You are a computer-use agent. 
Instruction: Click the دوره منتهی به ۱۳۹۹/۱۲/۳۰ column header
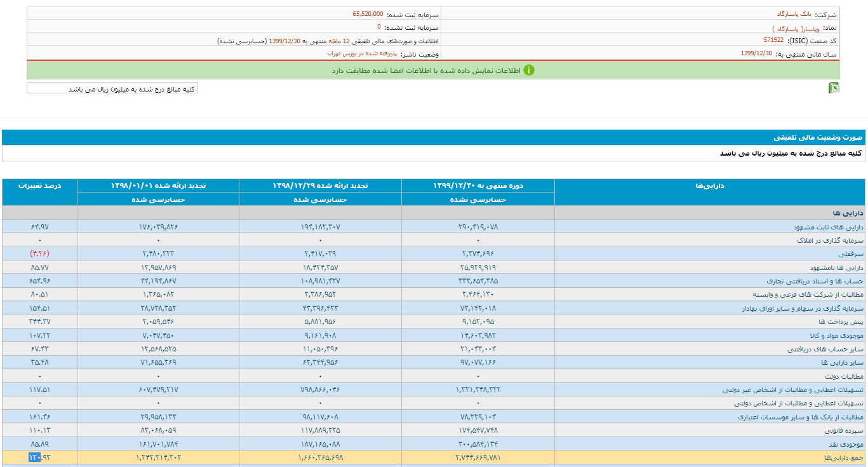(x=478, y=186)
